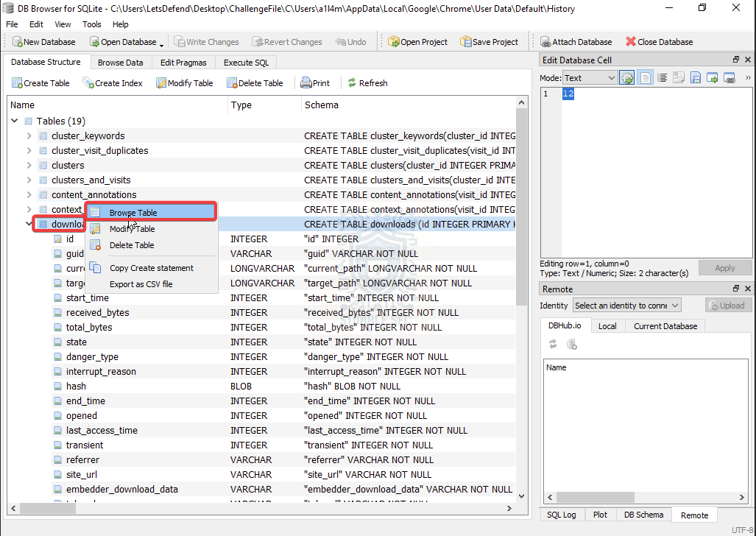
Task: Toggle the text-lines word wrap button
Action: click(663, 77)
